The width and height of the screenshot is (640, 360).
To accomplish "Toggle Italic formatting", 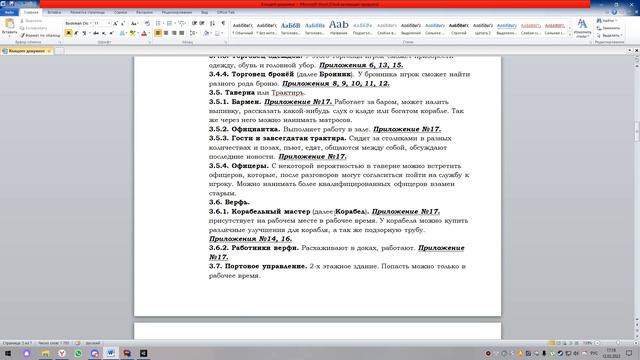I will click(x=76, y=33).
